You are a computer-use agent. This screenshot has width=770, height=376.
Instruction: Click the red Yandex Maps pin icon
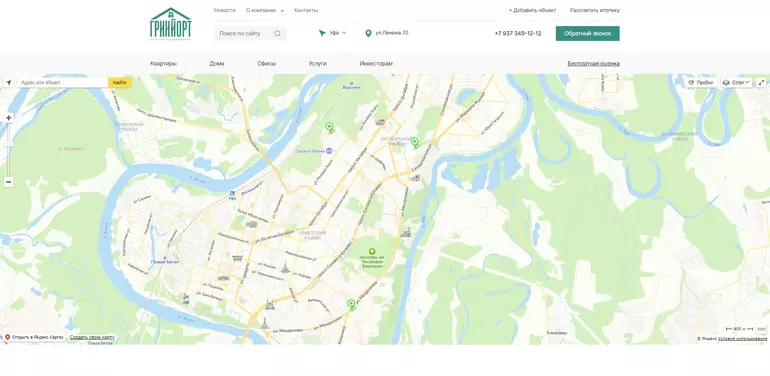click(x=7, y=337)
